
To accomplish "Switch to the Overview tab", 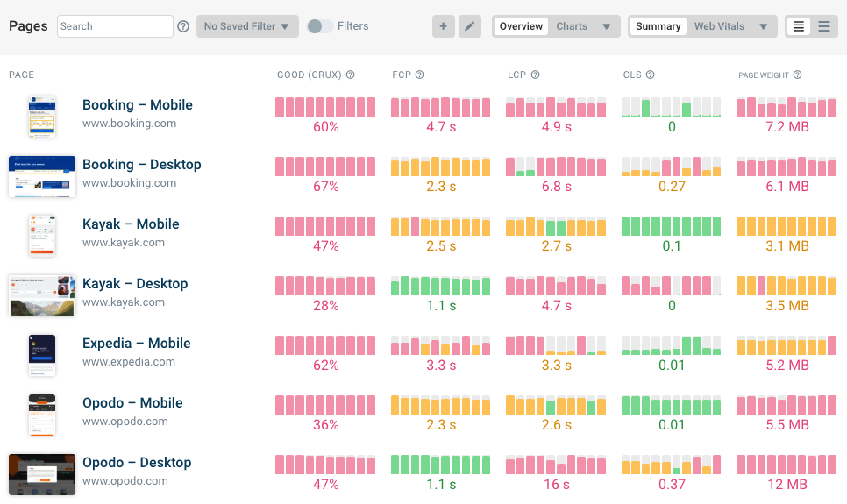I will [521, 26].
